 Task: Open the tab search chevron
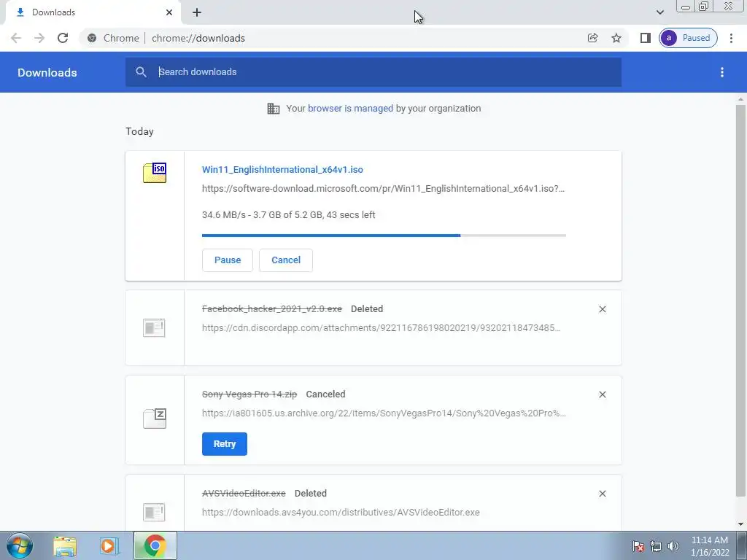(x=659, y=12)
